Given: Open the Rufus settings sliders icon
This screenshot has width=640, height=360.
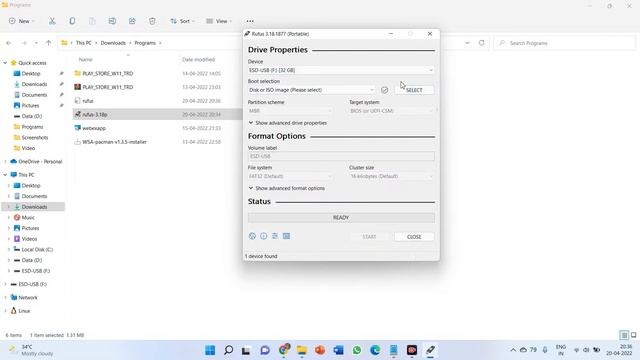Looking at the screenshot, I should pyautogui.click(x=275, y=236).
